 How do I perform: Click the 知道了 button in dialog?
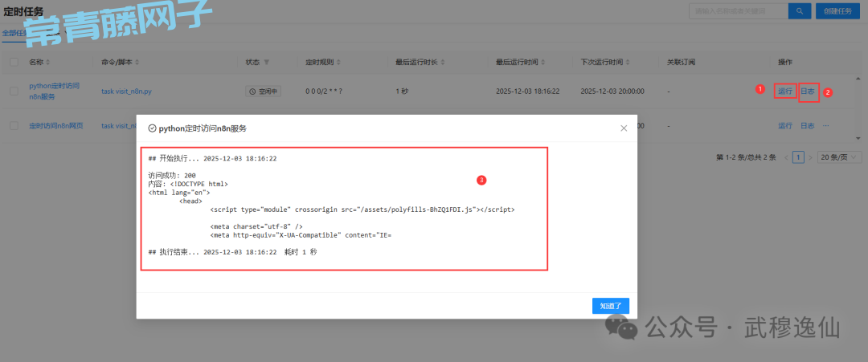610,306
